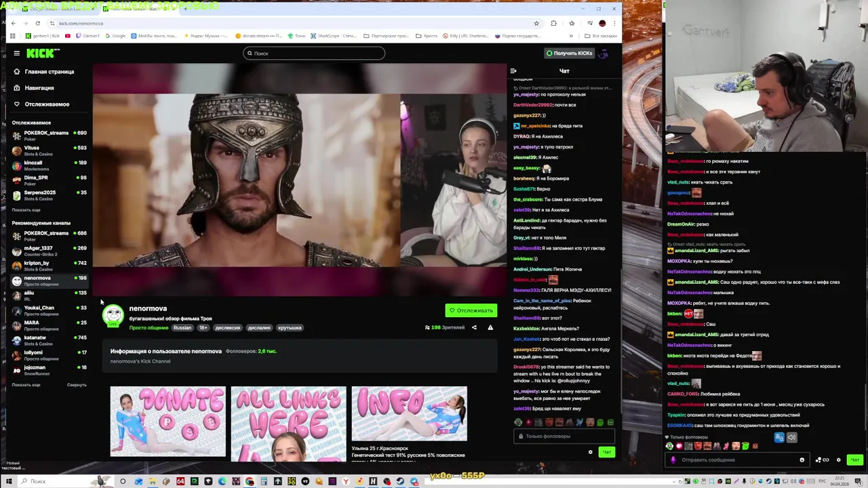Screen dimensions: 868x488
Task: Click the points infinity icon in right chat
Action: coord(822,460)
